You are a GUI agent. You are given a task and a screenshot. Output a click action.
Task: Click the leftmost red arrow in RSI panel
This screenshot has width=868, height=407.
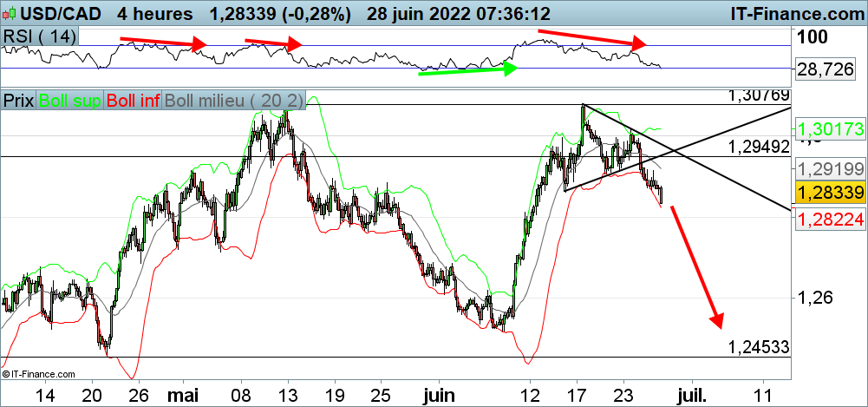coord(163,41)
